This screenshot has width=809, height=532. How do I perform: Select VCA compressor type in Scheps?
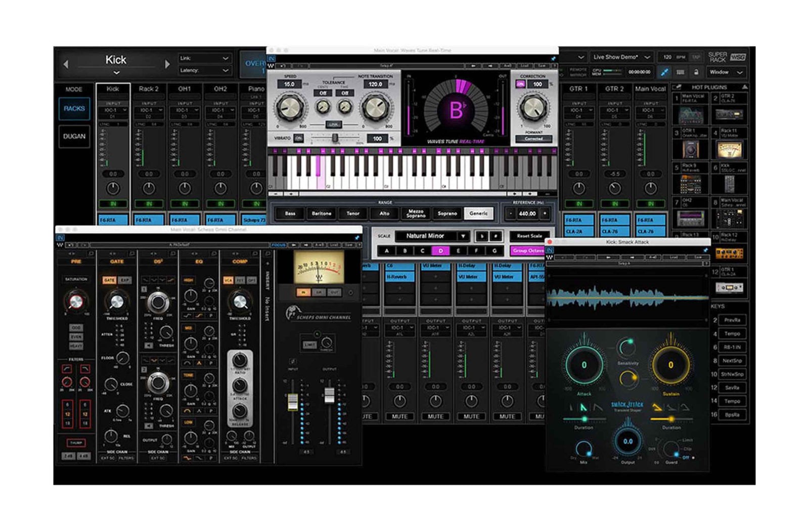228,280
